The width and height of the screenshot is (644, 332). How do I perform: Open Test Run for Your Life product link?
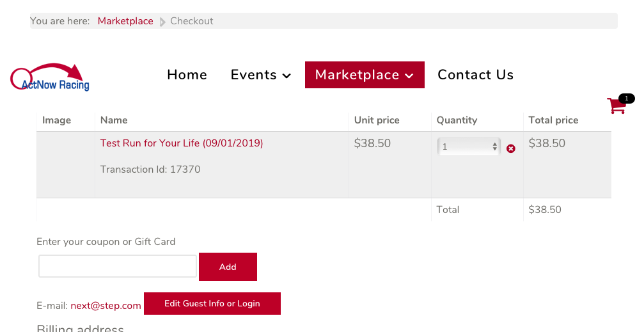pyautogui.click(x=182, y=143)
